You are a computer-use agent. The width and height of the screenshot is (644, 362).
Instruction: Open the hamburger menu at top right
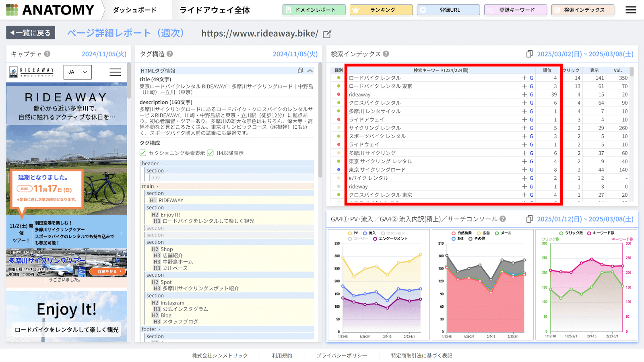point(631,10)
